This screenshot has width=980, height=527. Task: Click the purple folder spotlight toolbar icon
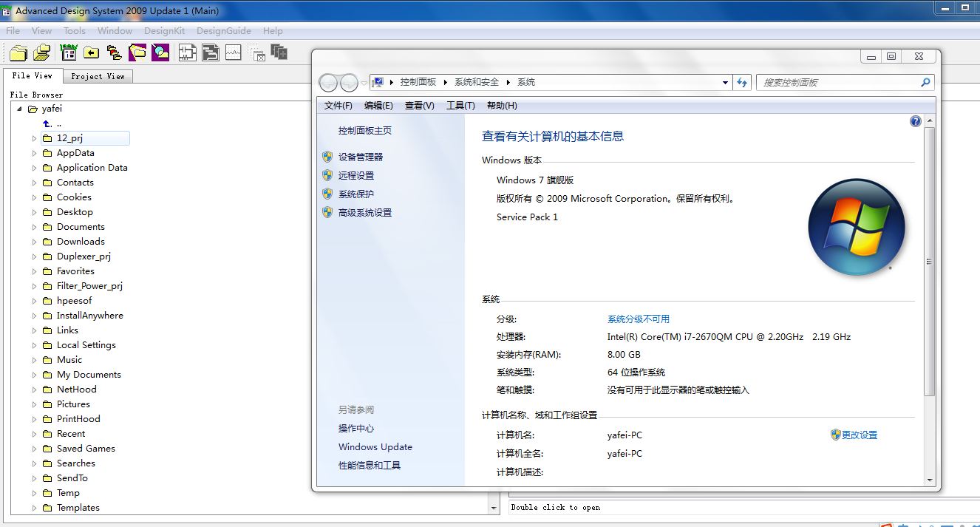[137, 52]
